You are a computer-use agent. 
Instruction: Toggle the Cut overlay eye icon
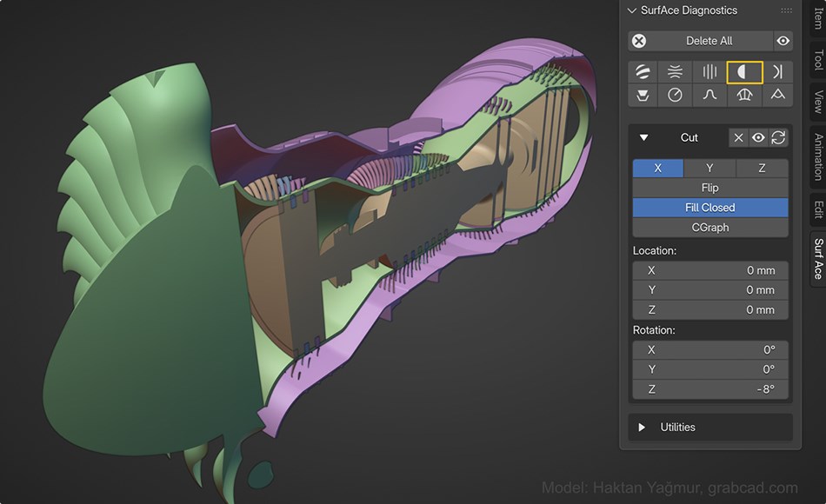pyautogui.click(x=759, y=137)
